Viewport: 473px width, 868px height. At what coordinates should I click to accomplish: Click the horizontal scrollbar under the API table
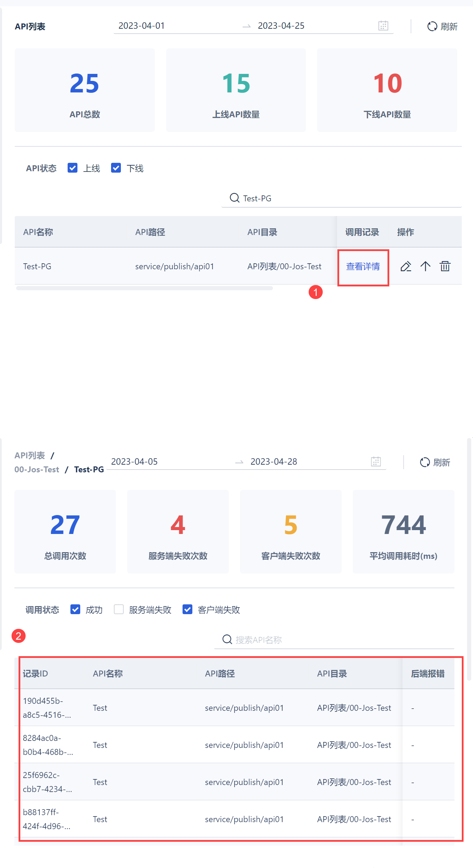point(144,288)
